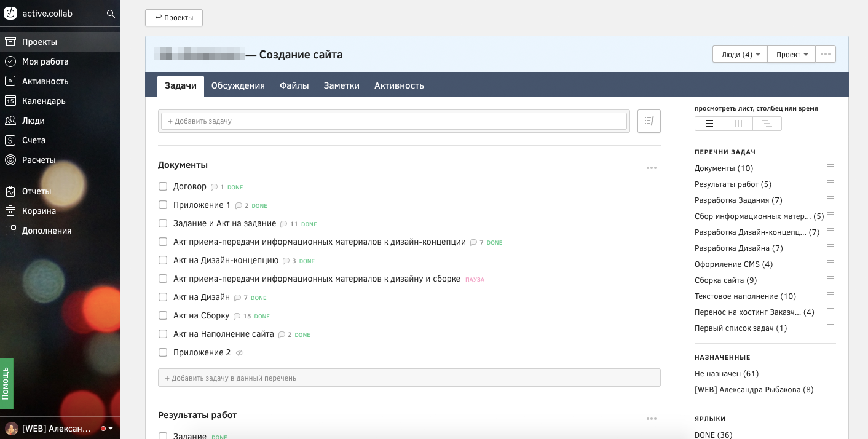Click the Люди icon in sidebar
868x439 pixels.
[10, 121]
